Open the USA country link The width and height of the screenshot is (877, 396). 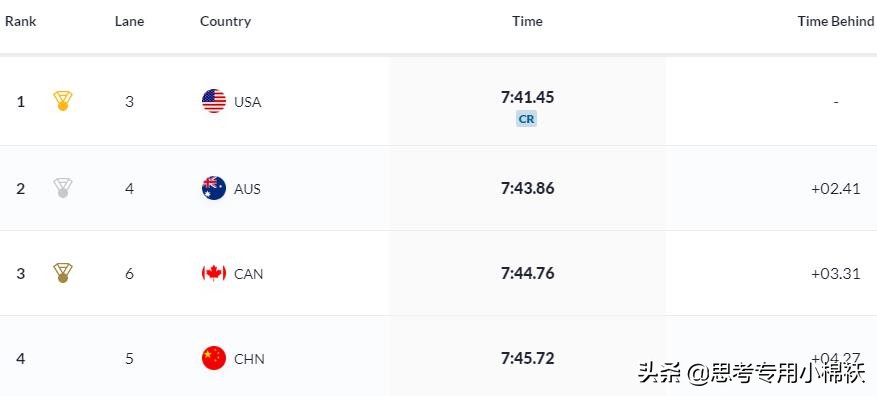coord(248,102)
